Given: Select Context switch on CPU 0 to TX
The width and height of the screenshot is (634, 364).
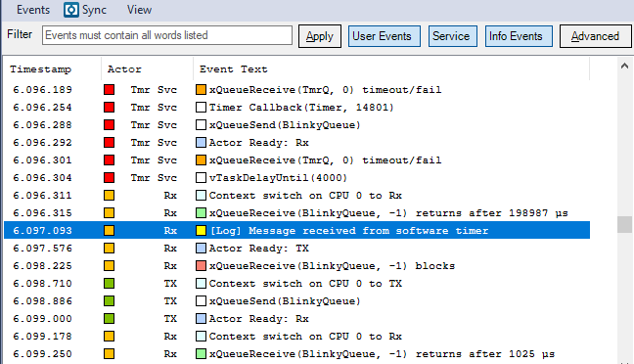Looking at the screenshot, I should coord(305,283).
